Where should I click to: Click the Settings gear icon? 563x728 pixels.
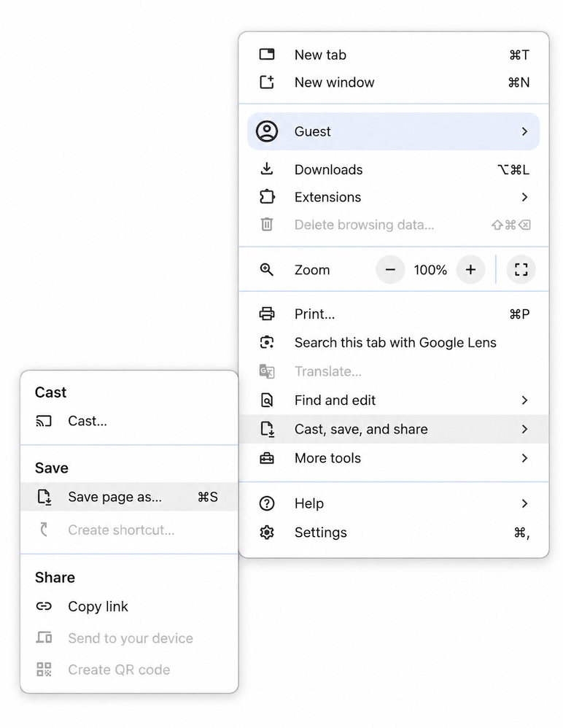coord(267,532)
